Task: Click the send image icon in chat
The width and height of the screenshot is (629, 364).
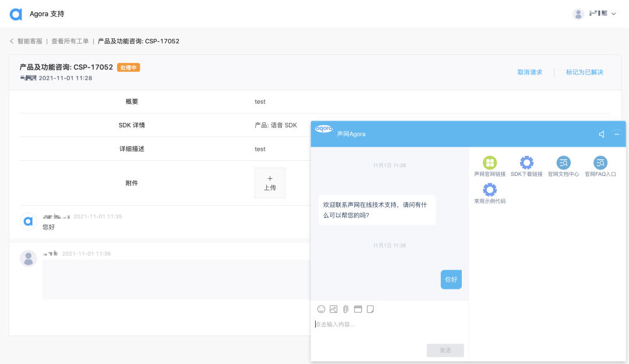Action: tap(333, 309)
